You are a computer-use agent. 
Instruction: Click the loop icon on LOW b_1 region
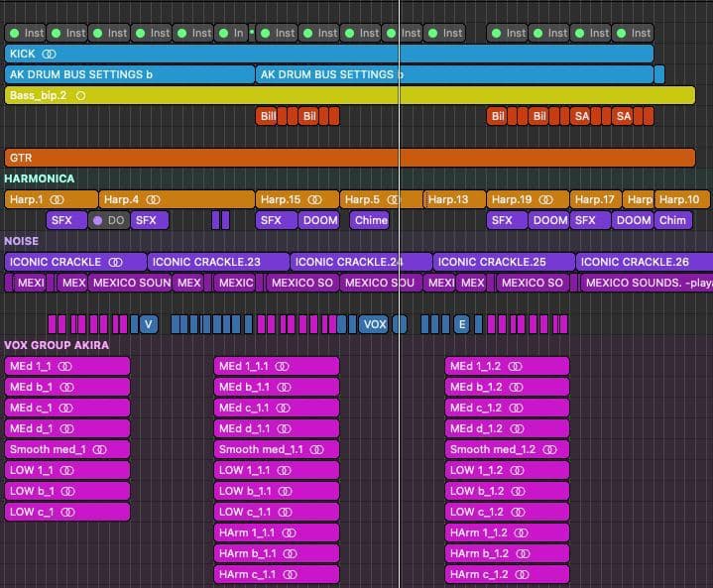(x=69, y=491)
